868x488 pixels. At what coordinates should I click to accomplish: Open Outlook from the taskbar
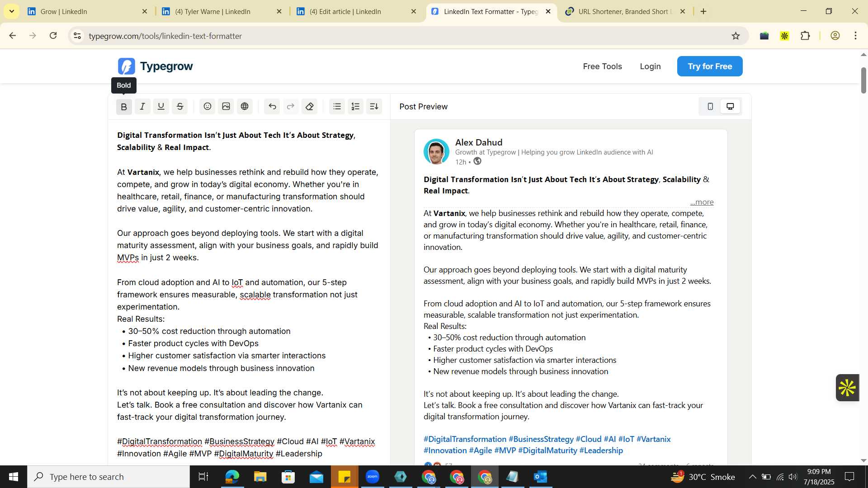coord(541,477)
